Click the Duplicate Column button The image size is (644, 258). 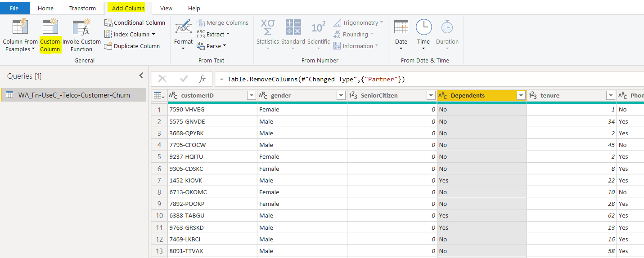(x=132, y=46)
